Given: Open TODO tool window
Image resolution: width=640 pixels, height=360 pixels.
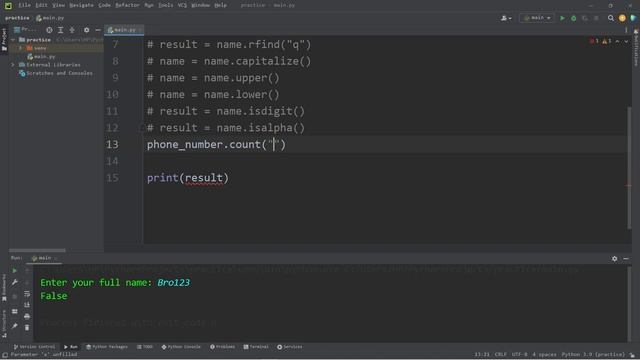Looking at the screenshot, I should 145,347.
